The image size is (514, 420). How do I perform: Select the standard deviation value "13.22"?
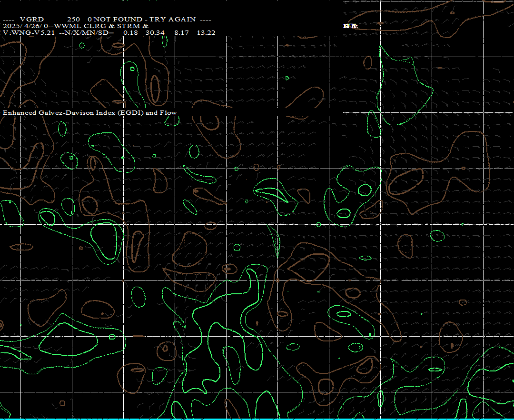206,33
